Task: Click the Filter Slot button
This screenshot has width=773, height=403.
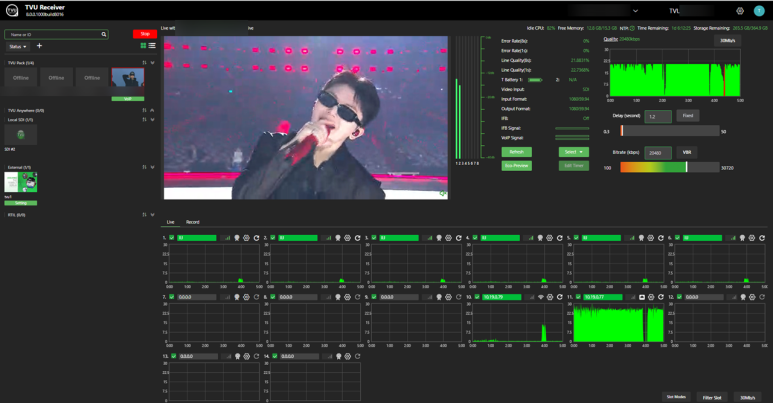Action: click(x=711, y=398)
